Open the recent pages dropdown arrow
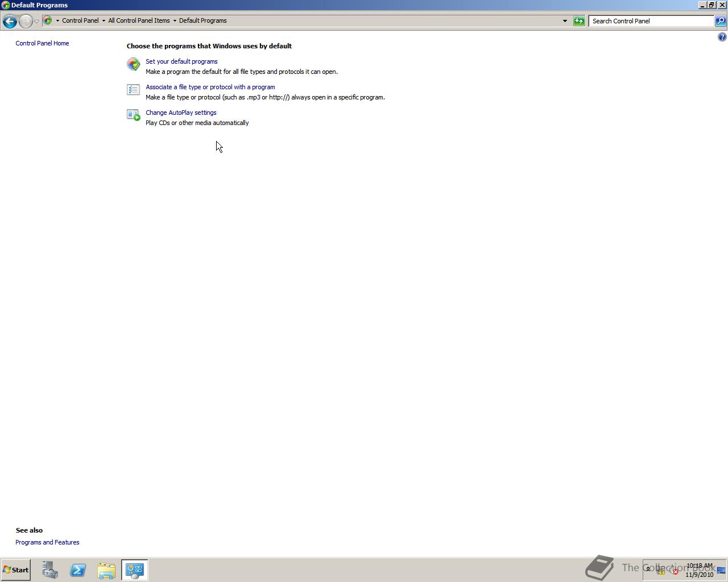Screen dimensions: 728x582 point(36,21)
